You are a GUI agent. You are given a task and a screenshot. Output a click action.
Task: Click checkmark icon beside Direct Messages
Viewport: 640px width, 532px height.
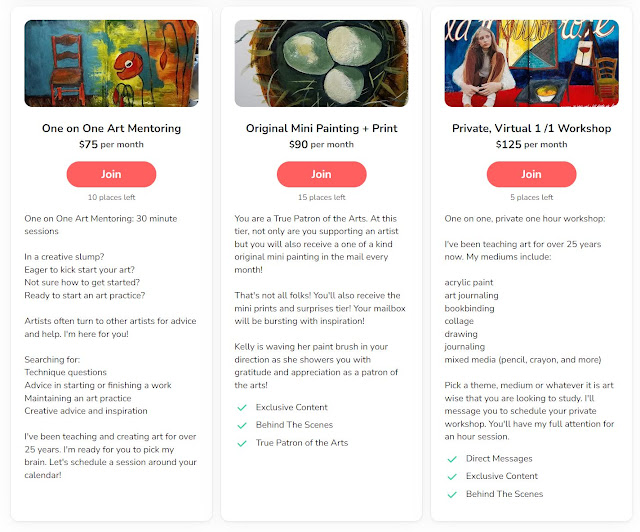click(451, 459)
